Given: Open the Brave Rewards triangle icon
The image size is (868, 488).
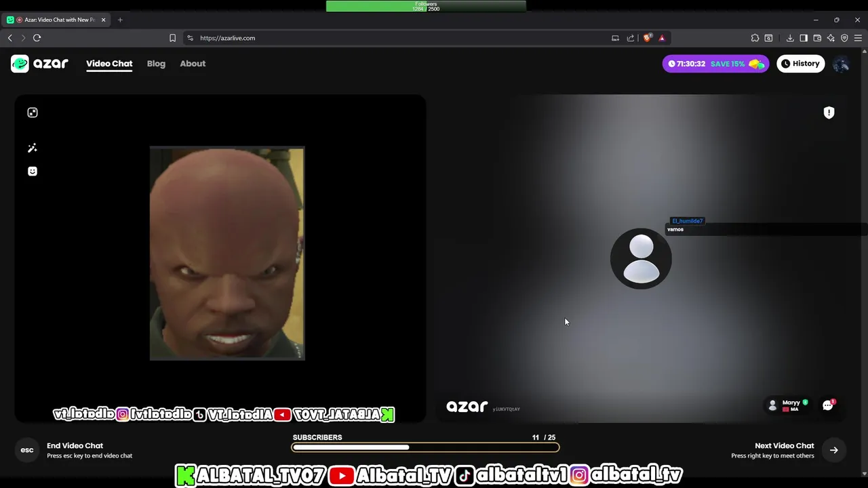Looking at the screenshot, I should (662, 38).
